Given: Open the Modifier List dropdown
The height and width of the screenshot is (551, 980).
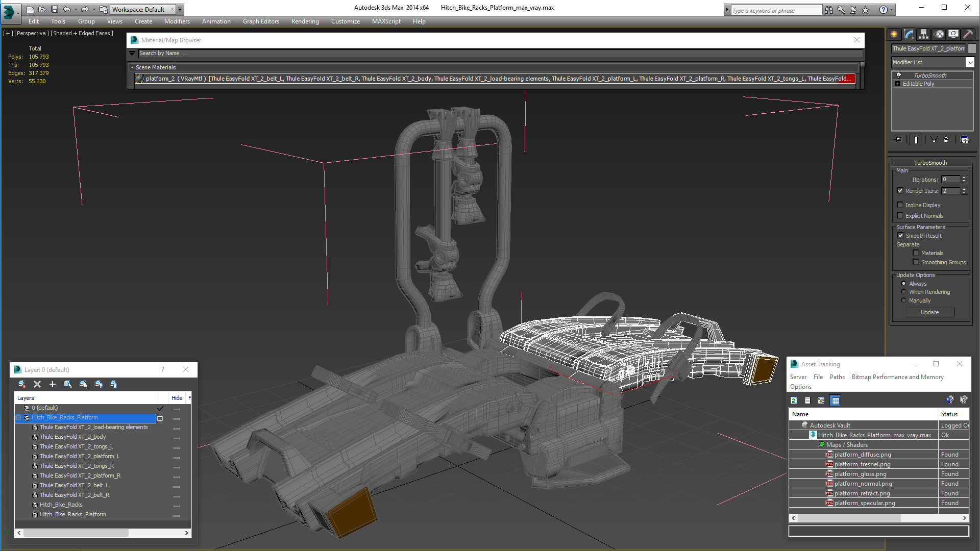Looking at the screenshot, I should pos(970,62).
